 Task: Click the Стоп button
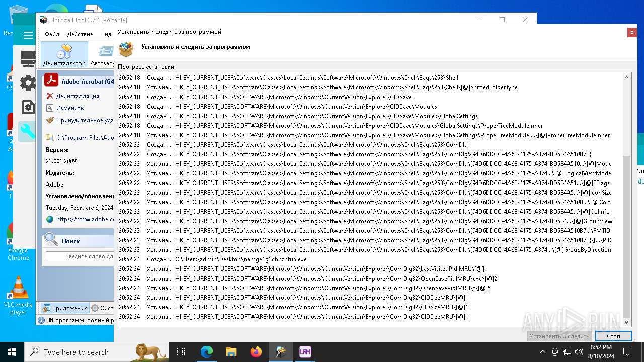613,336
